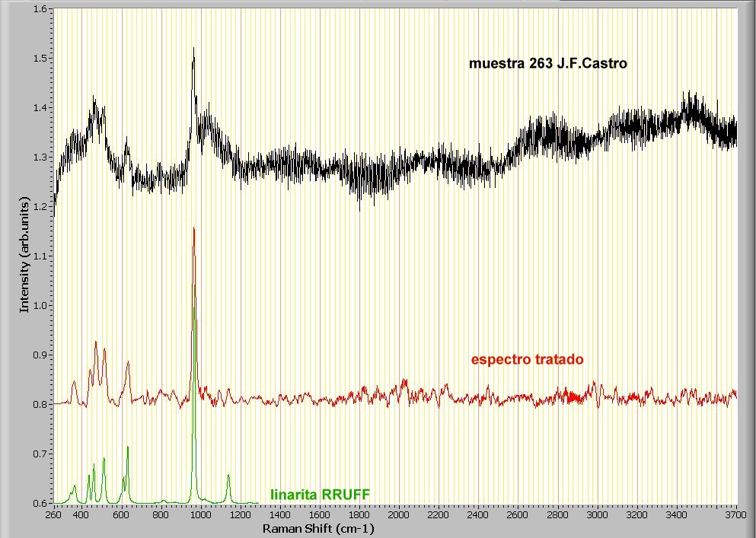Click the red 'espectro tratado' label

527,359
